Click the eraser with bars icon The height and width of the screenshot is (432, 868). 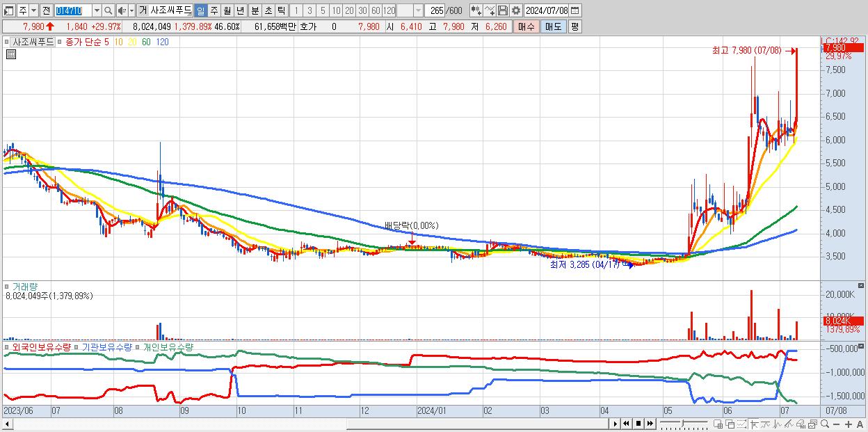[801, 424]
